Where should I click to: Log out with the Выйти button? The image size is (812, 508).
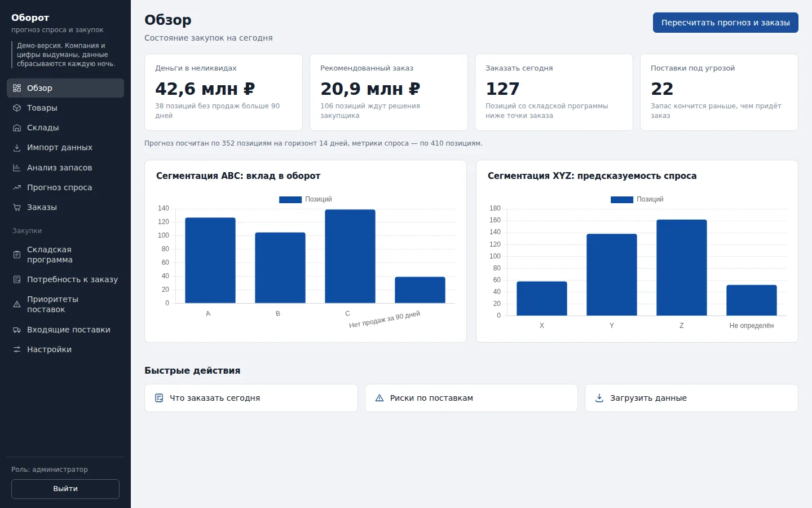tap(65, 489)
